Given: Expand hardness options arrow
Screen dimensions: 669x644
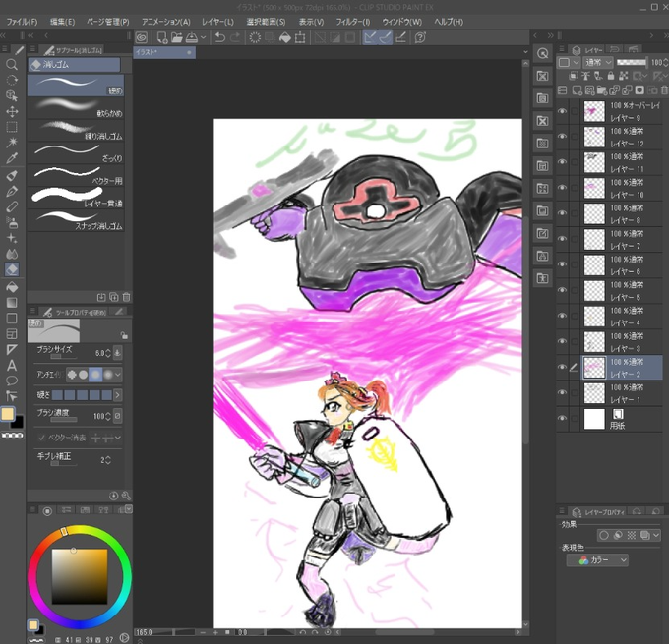Looking at the screenshot, I should (117, 395).
